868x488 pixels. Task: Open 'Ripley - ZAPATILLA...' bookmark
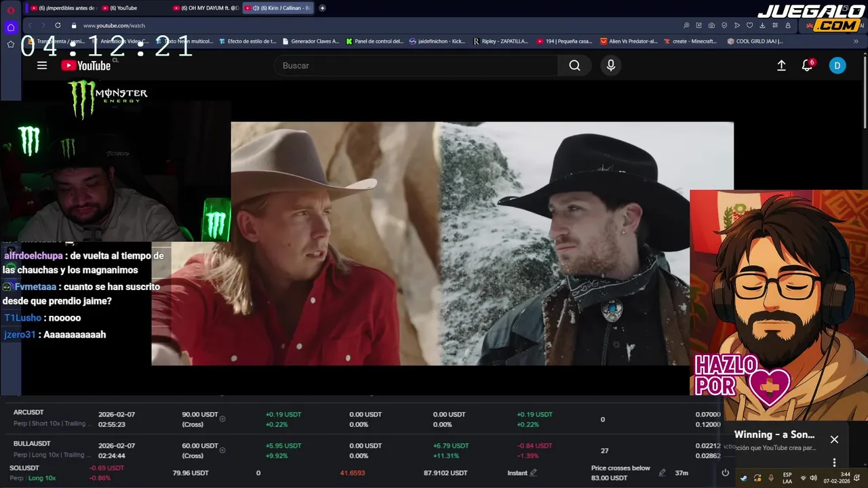click(500, 41)
